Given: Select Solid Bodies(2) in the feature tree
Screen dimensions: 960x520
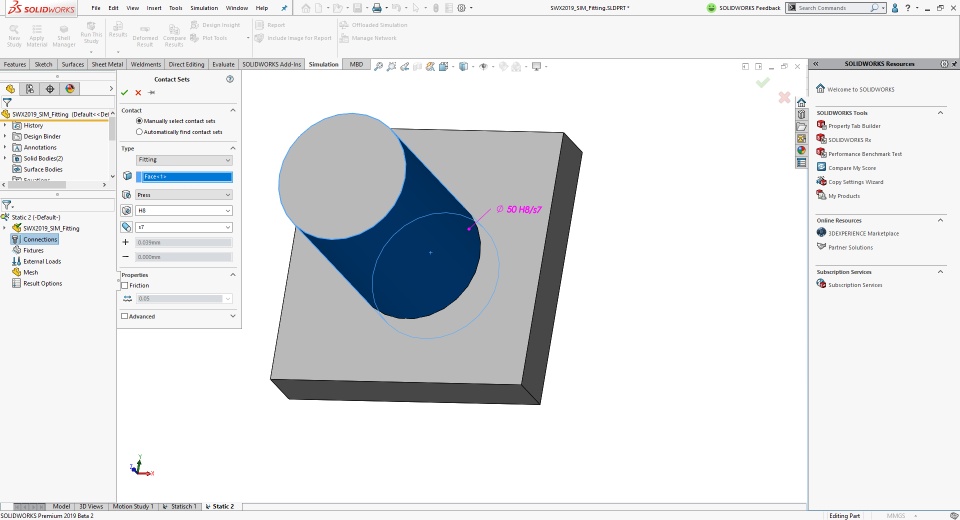Looking at the screenshot, I should pyautogui.click(x=43, y=159).
